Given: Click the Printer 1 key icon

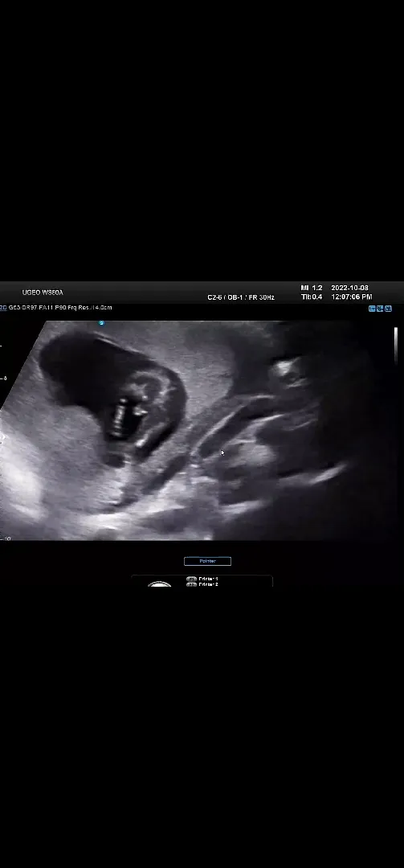Looking at the screenshot, I should 191,579.
